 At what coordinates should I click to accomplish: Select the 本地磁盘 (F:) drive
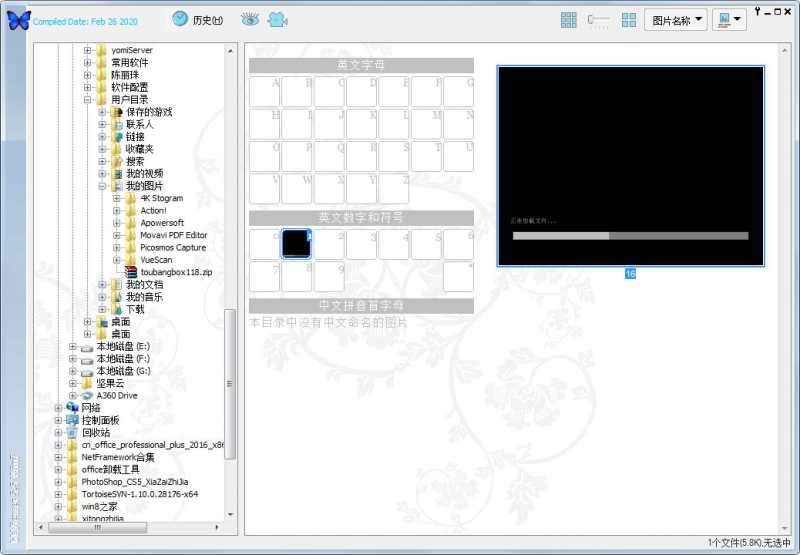pos(123,359)
